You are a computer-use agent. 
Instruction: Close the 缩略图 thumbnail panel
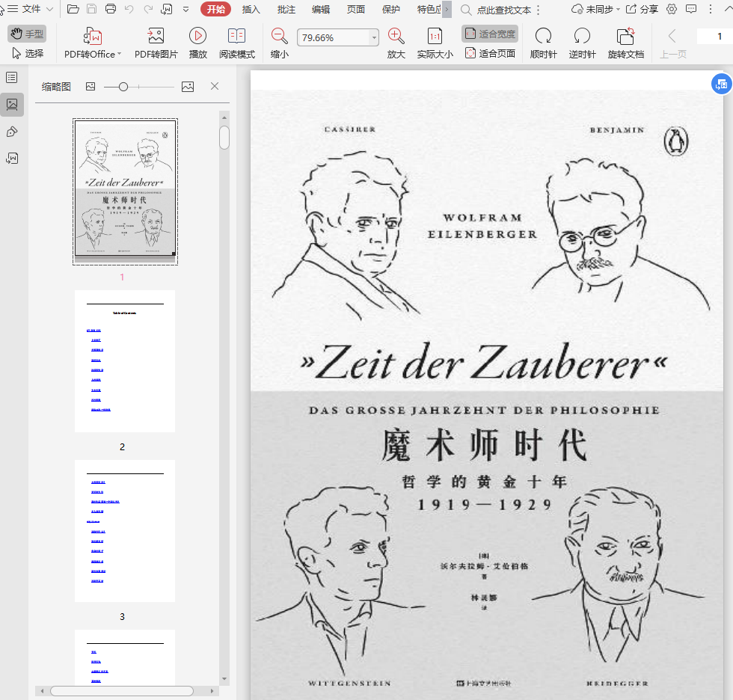coord(215,86)
